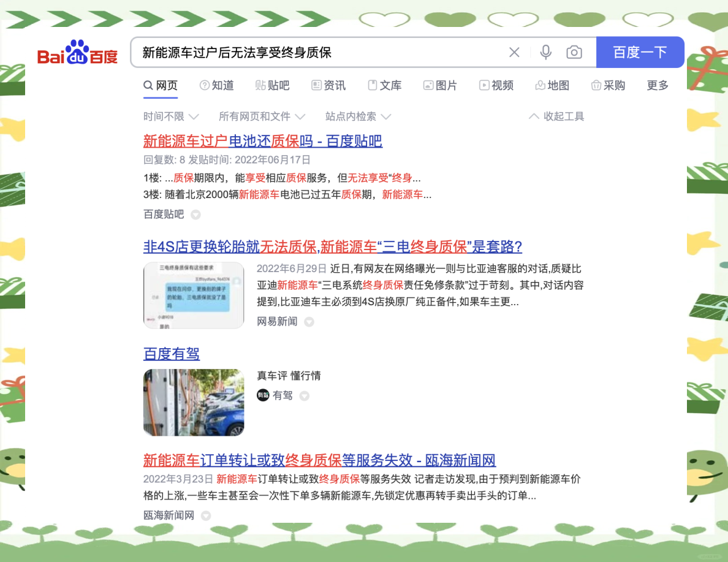Click the text 回复数: 8 发贴时间: 2022年06月17日
The image size is (728, 562).
pos(227,160)
